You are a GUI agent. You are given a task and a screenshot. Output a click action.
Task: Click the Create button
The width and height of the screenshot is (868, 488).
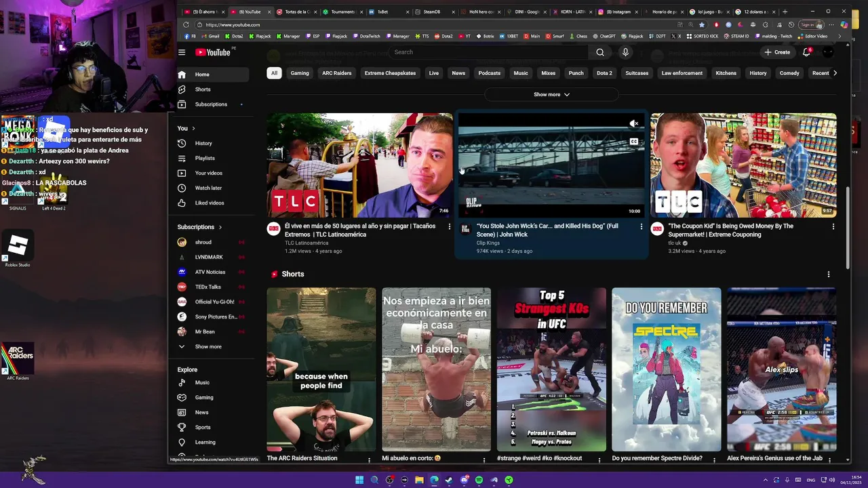click(777, 52)
